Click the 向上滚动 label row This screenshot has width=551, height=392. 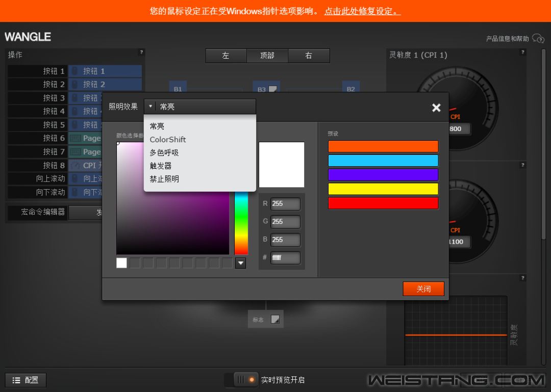click(37, 179)
